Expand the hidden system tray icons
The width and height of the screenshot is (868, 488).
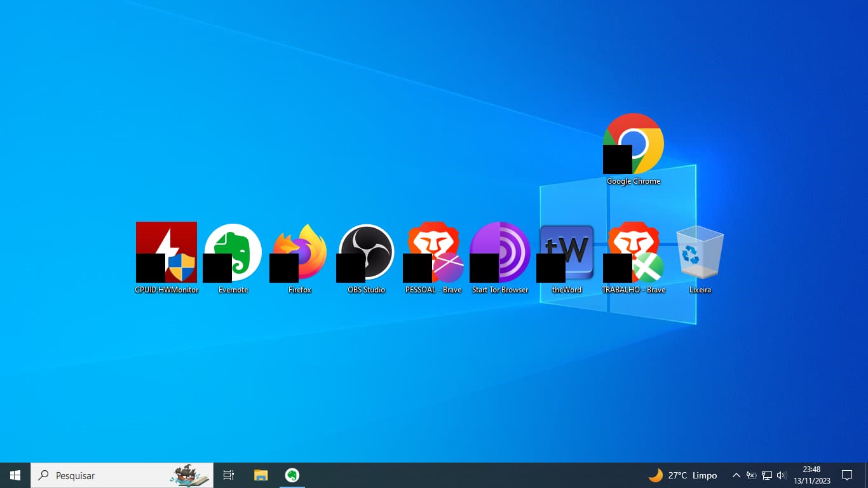click(736, 475)
